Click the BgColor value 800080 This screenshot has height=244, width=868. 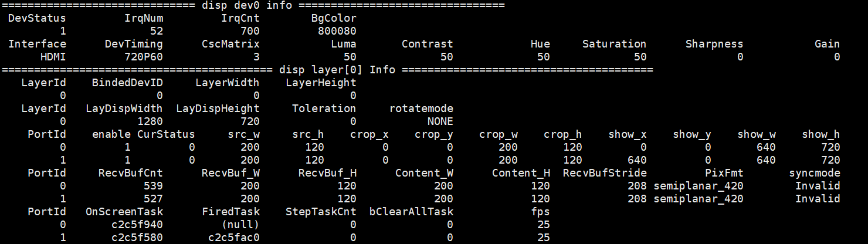pyautogui.click(x=337, y=31)
